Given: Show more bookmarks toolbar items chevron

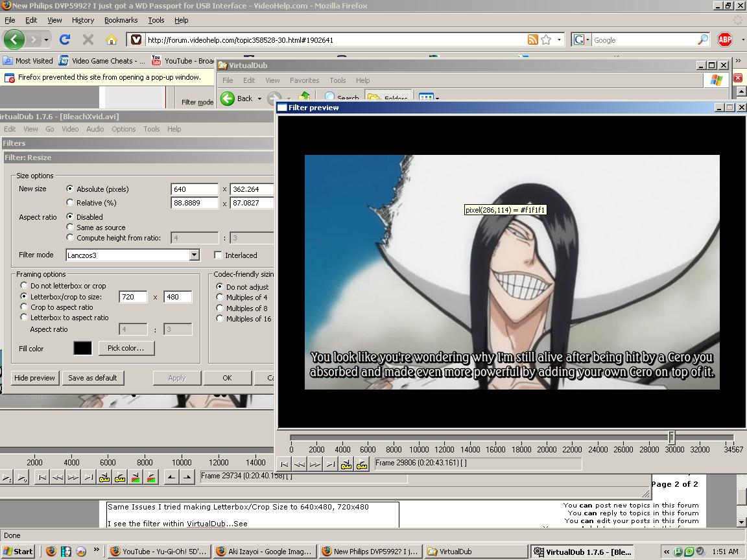Looking at the screenshot, I should (x=739, y=61).
